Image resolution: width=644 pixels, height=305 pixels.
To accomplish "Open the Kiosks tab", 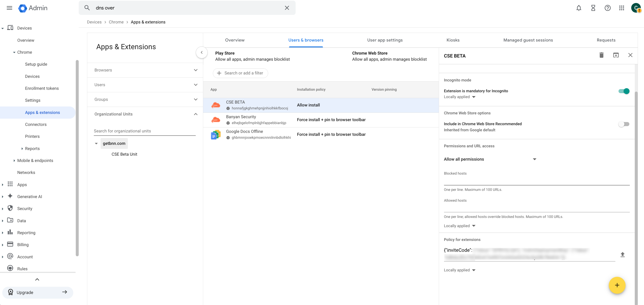I will (x=453, y=40).
